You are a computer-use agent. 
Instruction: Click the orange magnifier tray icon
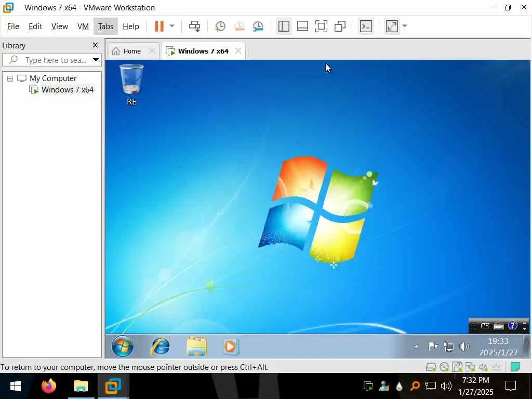[x=415, y=386]
